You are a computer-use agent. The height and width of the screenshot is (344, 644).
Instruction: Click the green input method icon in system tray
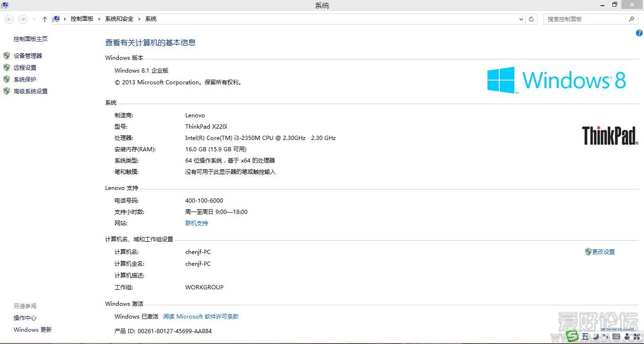point(571,336)
